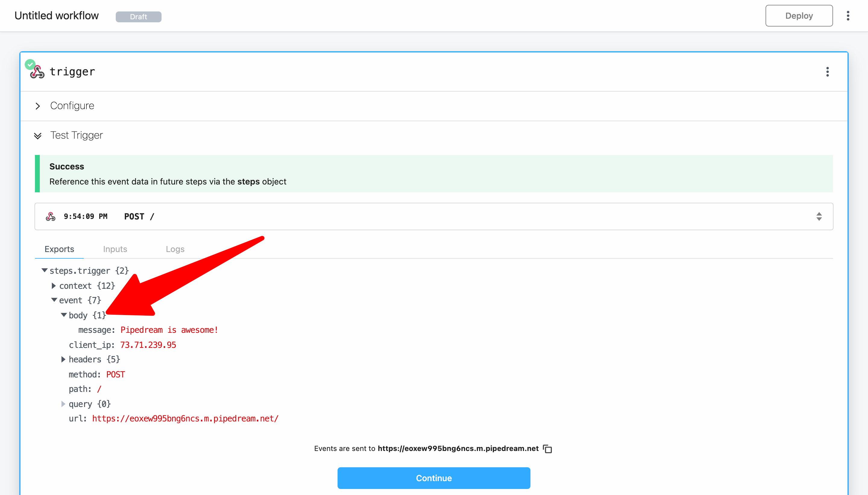Screen dimensions: 868x495
Task: Click the trigger webhook icon
Action: pyautogui.click(x=38, y=72)
